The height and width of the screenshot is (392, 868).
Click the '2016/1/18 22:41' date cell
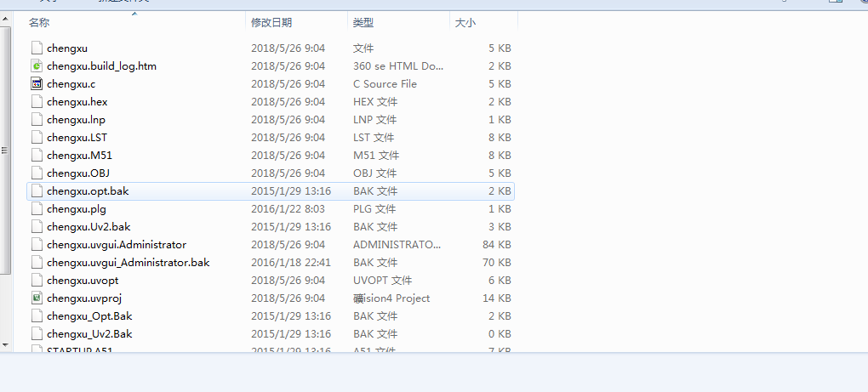point(291,262)
